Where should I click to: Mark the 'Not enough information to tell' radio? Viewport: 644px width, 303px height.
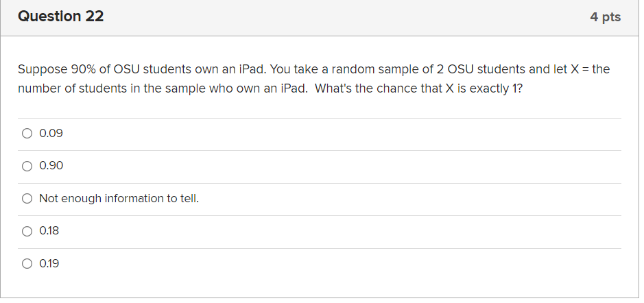click(x=27, y=199)
